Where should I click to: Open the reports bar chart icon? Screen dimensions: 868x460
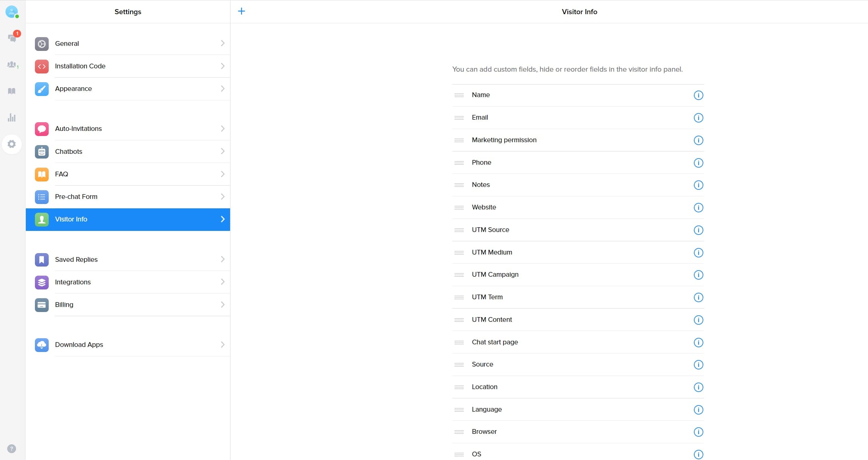pos(12,117)
